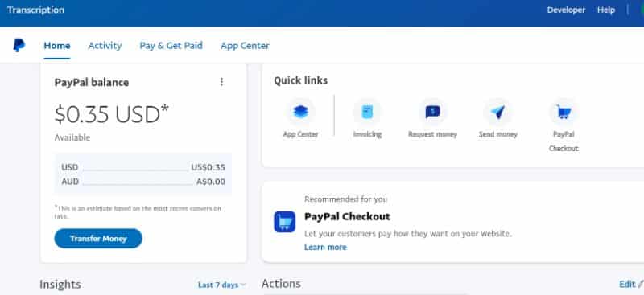
Task: Click the blue PayPal Checkout recommendation icon
Action: [x=285, y=222]
